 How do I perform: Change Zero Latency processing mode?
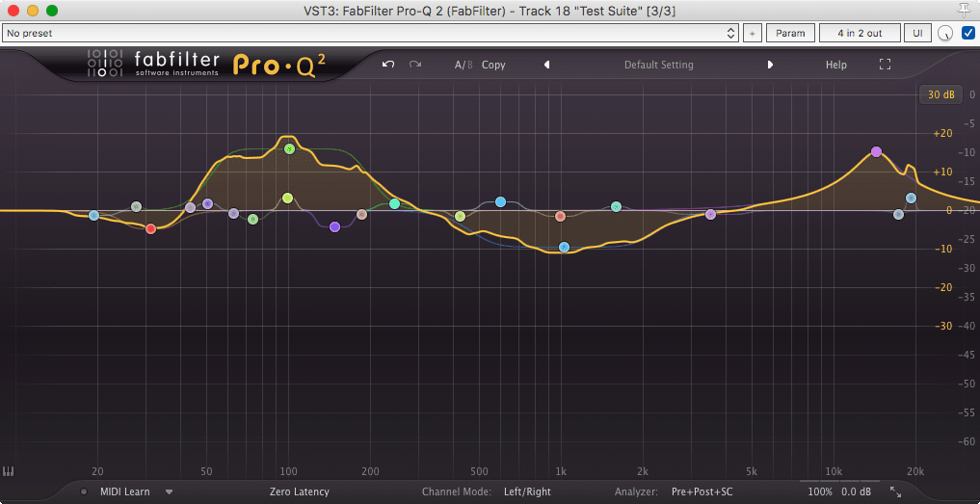[x=300, y=491]
